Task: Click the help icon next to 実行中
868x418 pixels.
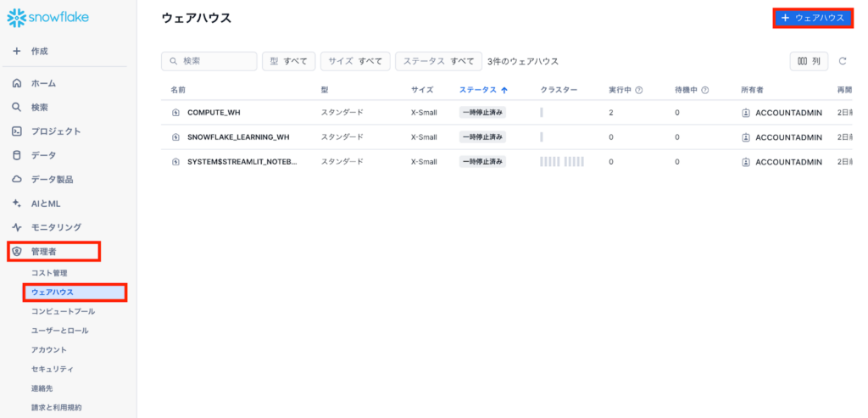Action: point(638,90)
